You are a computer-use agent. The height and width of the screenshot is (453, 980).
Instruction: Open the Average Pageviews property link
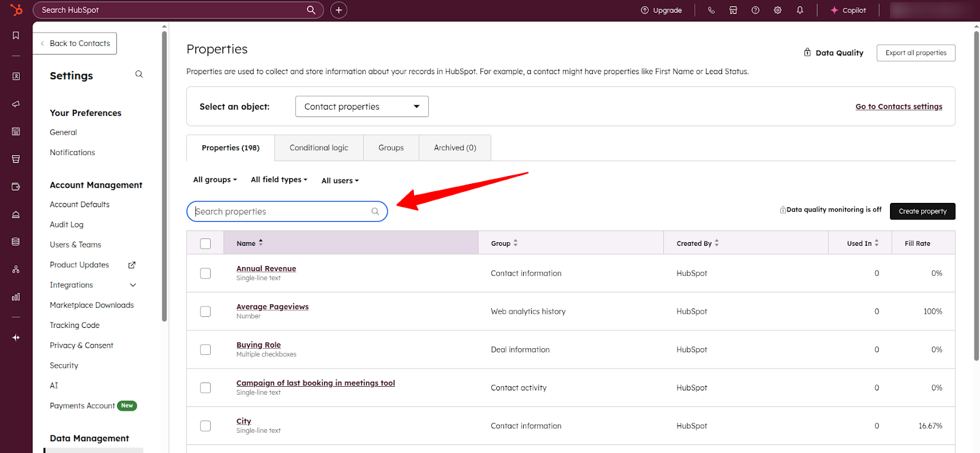[x=273, y=307]
